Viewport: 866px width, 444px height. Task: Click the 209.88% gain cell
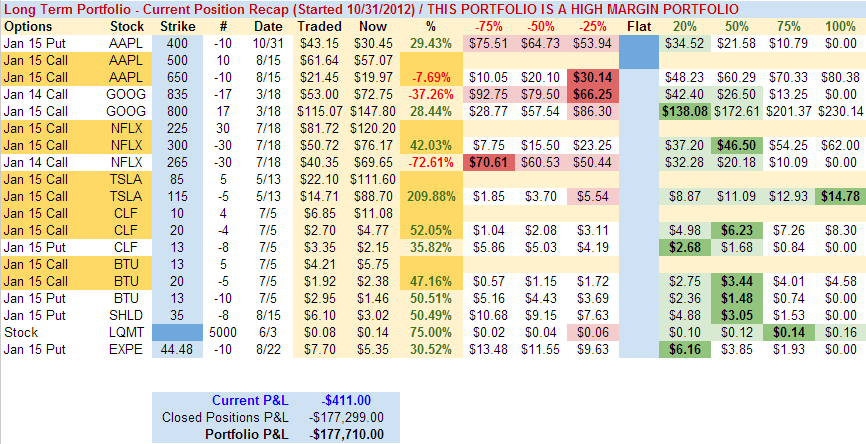click(x=431, y=189)
